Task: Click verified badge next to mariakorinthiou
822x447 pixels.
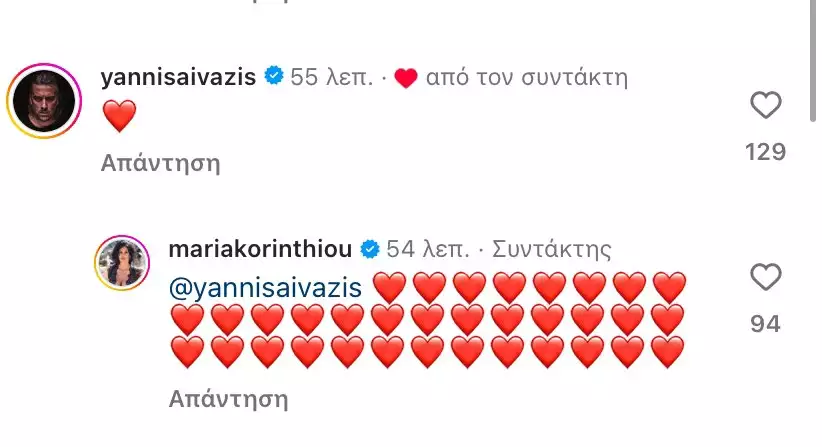Action: [x=370, y=249]
